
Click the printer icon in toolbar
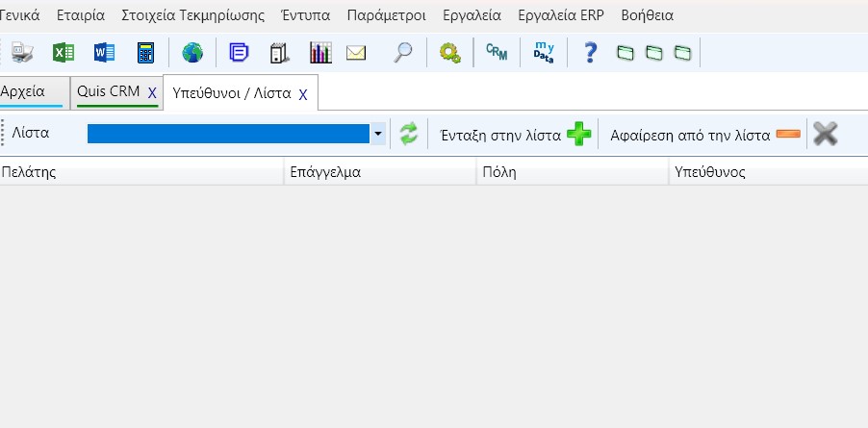pos(23,53)
